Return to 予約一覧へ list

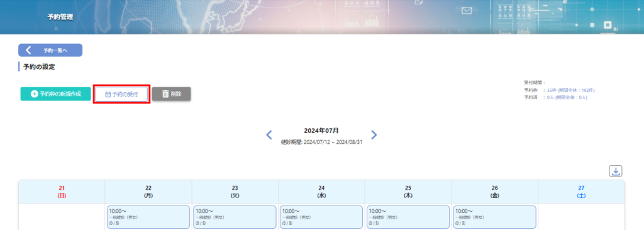tap(50, 50)
